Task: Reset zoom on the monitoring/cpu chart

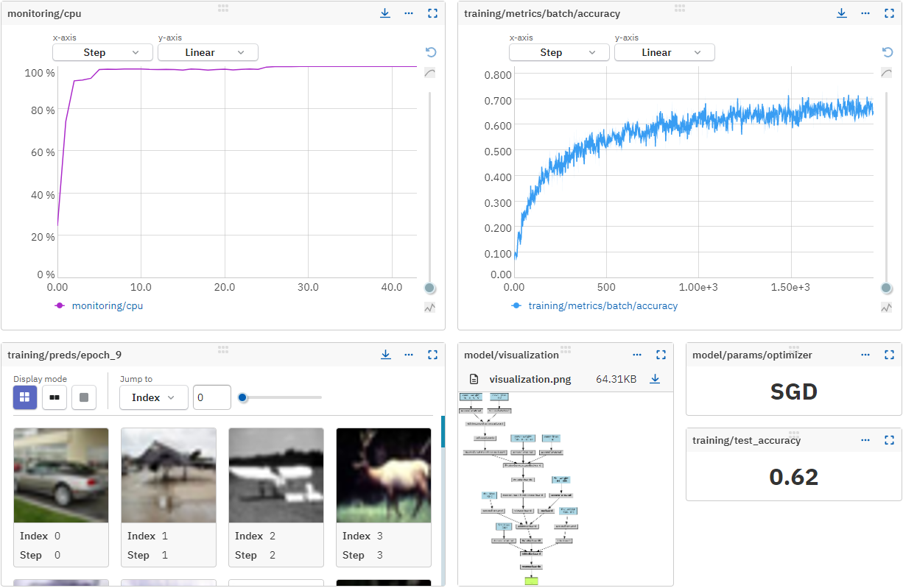Action: (x=430, y=52)
